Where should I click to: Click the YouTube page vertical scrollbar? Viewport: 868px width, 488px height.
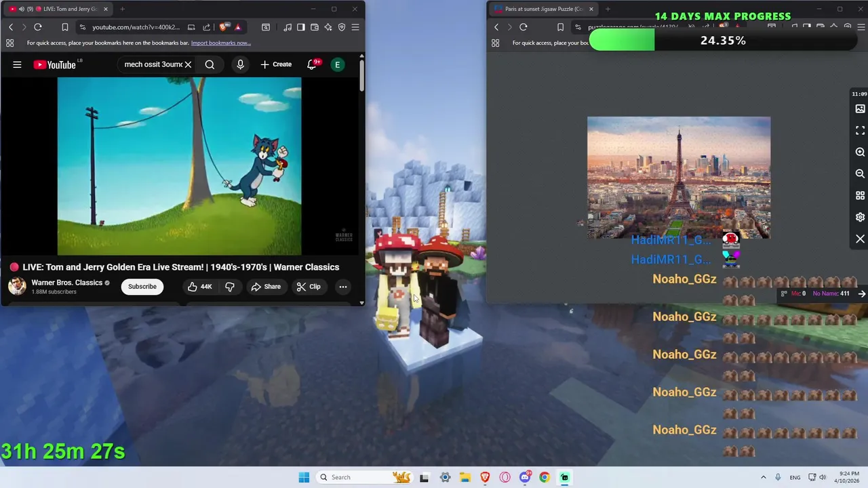click(362, 76)
